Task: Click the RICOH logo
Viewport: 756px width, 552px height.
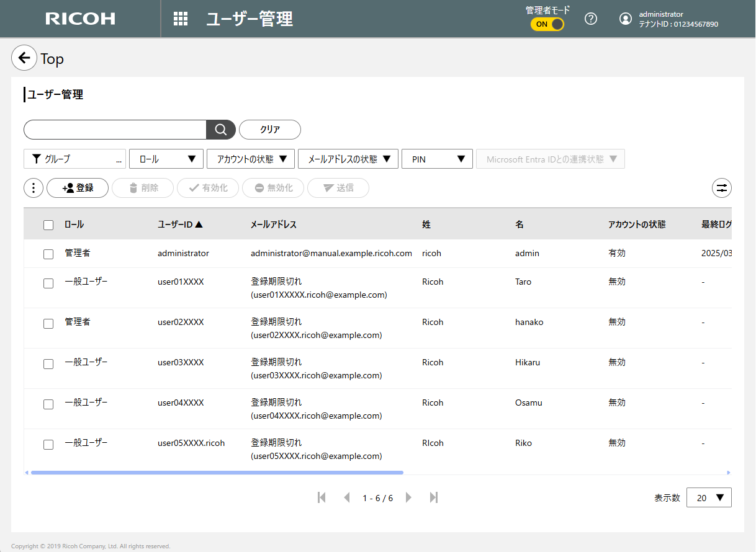Action: [81, 19]
